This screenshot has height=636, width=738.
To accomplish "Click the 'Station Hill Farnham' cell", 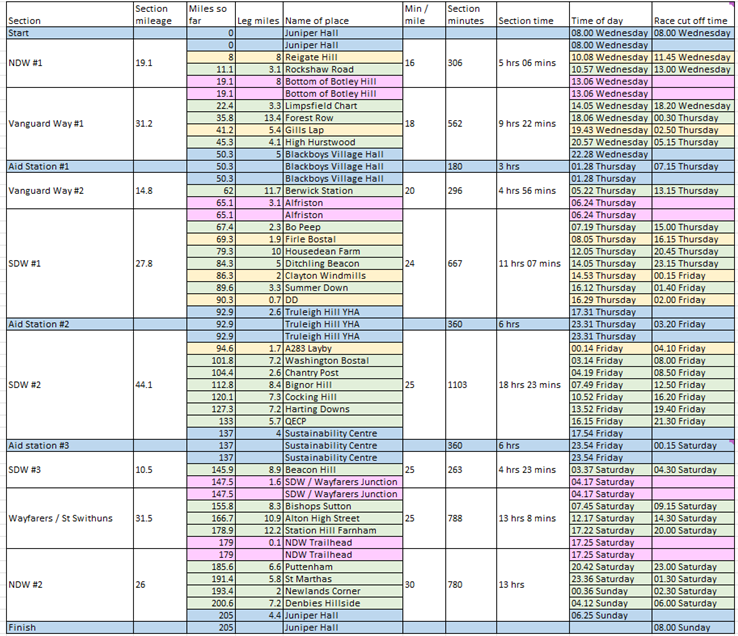I will coord(343,531).
